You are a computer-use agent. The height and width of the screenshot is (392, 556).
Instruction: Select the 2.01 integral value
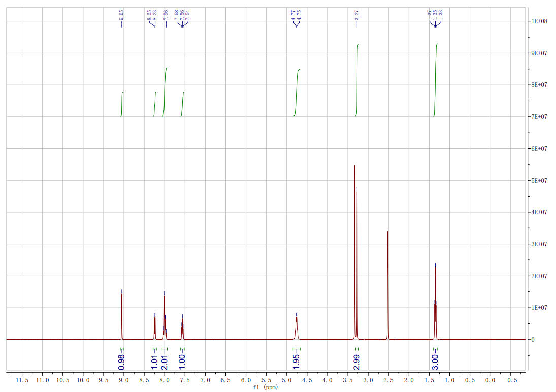tap(164, 362)
